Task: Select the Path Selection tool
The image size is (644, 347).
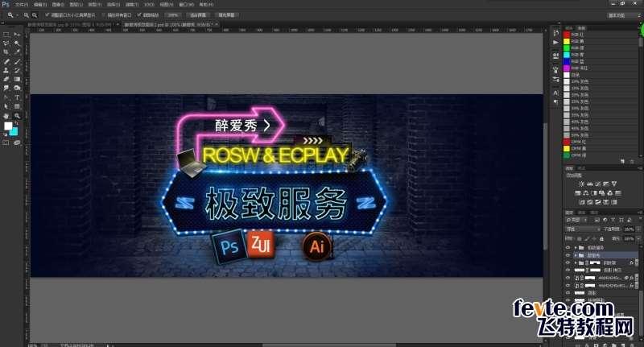Action: (6, 106)
